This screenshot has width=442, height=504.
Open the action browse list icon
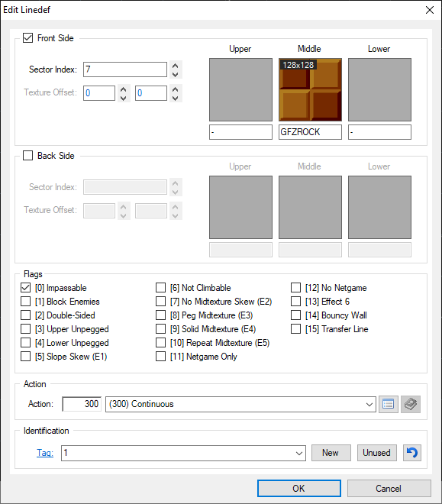click(389, 404)
